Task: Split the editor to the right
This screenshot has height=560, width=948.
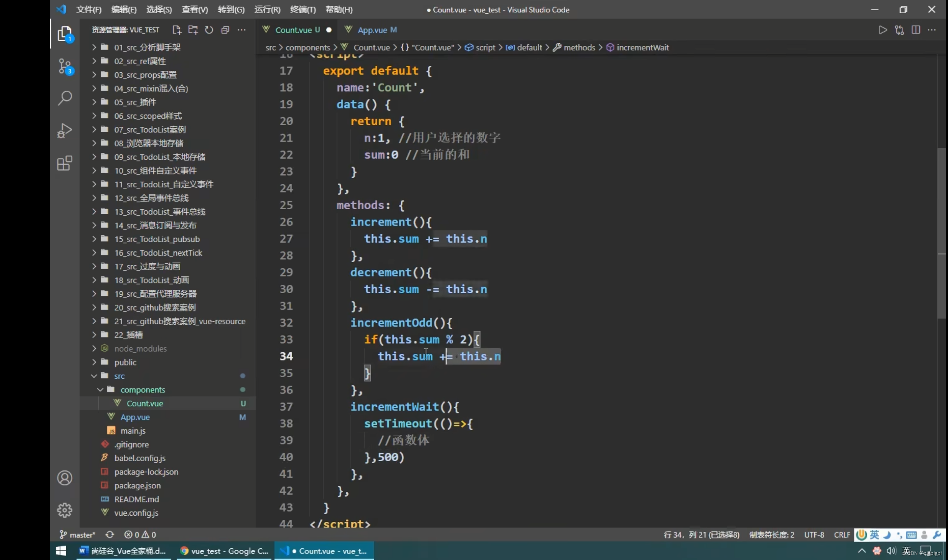Action: (x=916, y=30)
